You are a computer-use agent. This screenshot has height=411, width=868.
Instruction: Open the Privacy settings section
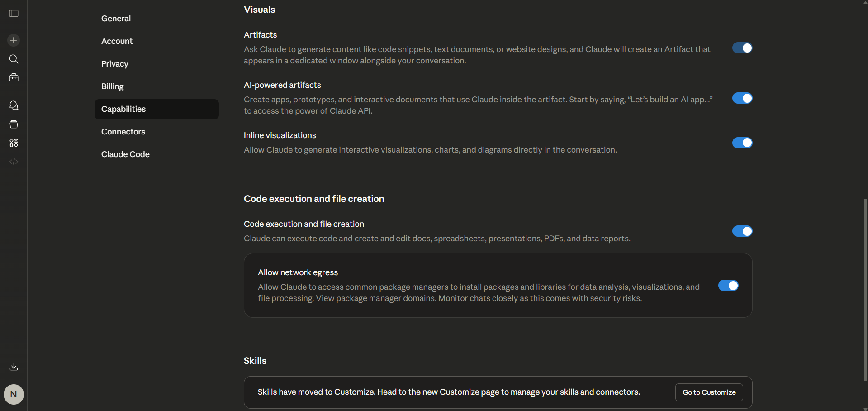coord(114,64)
